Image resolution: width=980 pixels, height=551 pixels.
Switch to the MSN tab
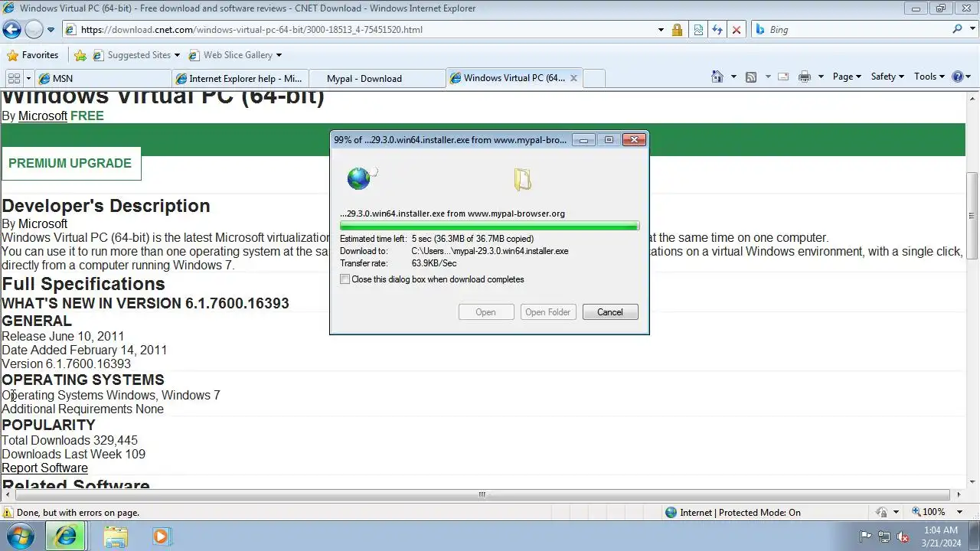coord(103,78)
